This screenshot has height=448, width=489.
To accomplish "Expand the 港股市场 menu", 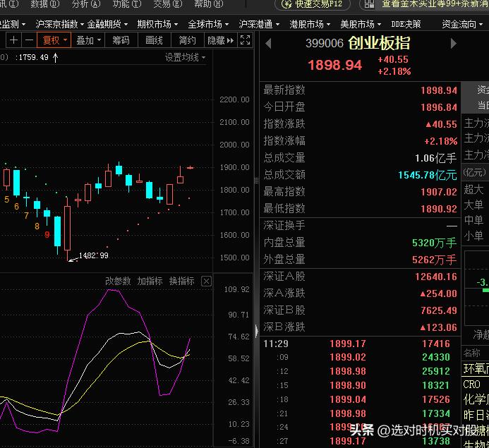I will tap(310, 24).
